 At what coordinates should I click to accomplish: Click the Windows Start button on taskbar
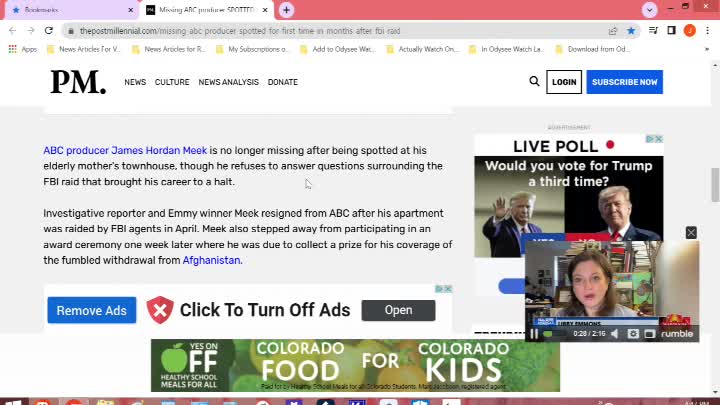[13, 402]
